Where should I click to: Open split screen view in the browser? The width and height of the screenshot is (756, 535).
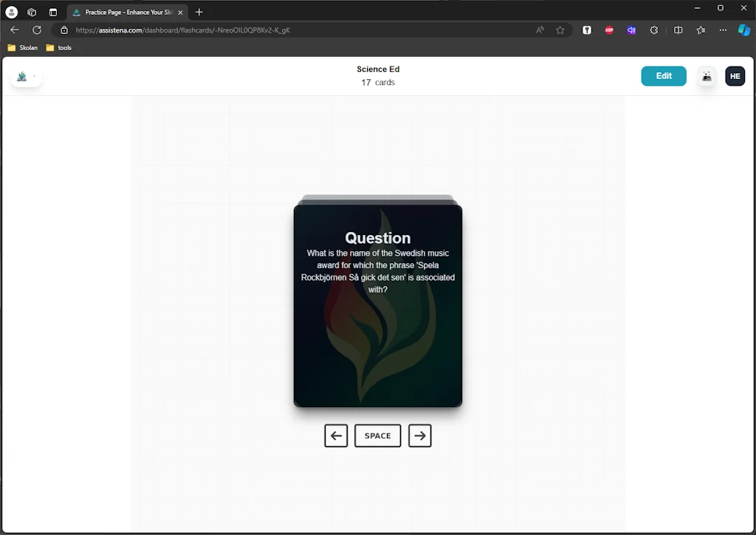coord(678,30)
